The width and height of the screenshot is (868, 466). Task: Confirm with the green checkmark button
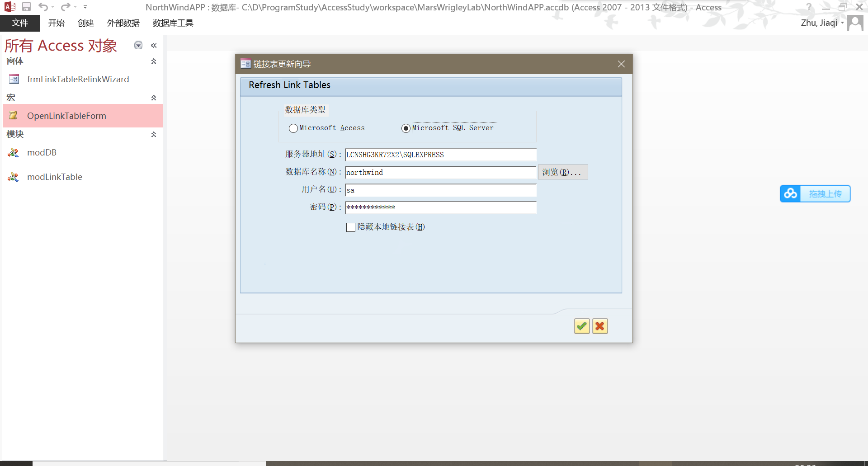pos(582,326)
